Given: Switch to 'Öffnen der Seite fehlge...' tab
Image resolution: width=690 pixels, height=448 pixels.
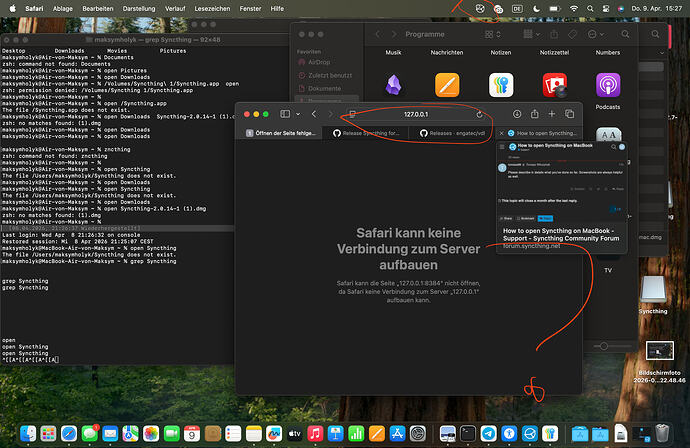Looking at the screenshot, I should coord(280,133).
